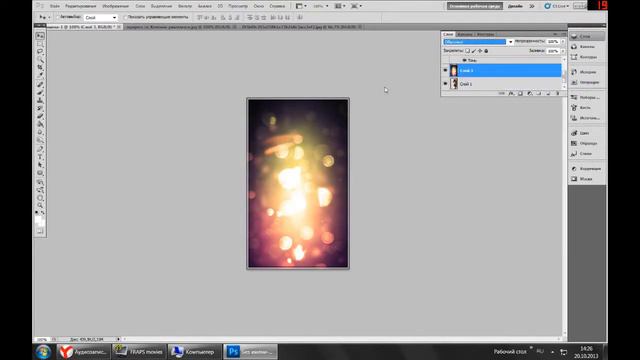Create a new layer with Layers panel icon
Viewport: 640px width, 360px height.
[548, 93]
